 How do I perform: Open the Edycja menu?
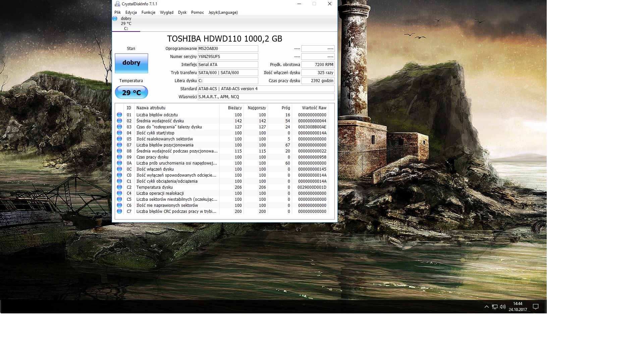(x=131, y=12)
